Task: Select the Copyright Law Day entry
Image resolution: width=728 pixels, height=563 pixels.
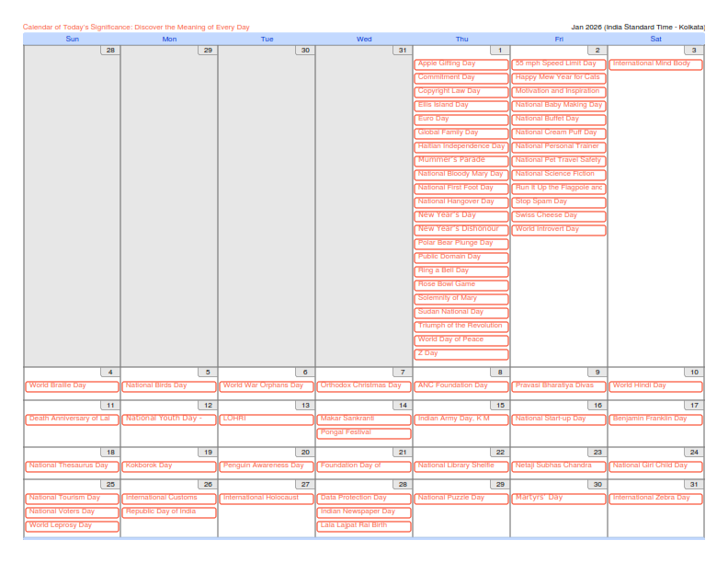Action: pos(461,92)
